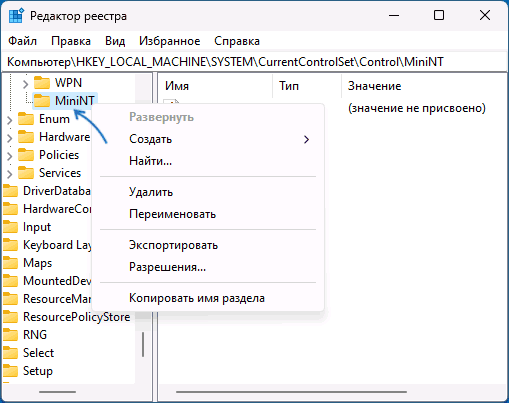
Task: Choose Создать in the context menu
Action: pyautogui.click(x=208, y=139)
